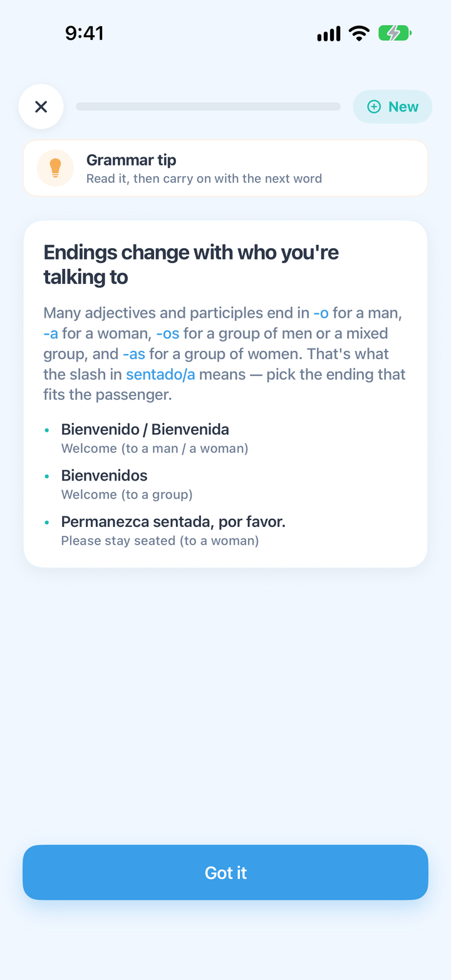
Task: Tap the cellular signal bars icon
Action: coord(329,34)
